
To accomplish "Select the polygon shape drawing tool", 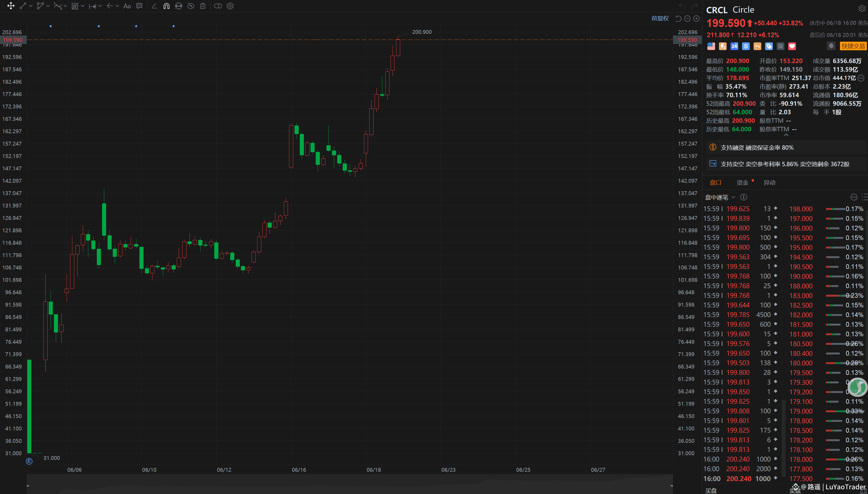I will 40,6.
